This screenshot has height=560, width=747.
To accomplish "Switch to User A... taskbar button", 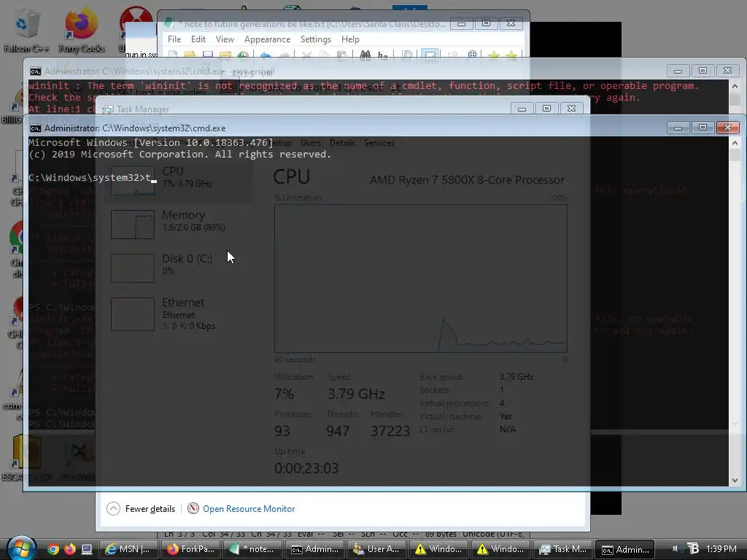I will pos(377,549).
